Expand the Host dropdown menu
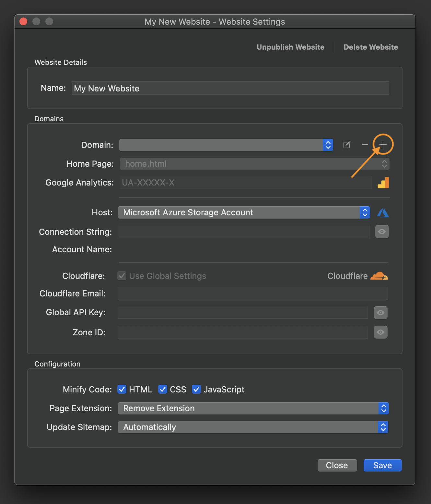Image resolution: width=431 pixels, height=504 pixels. 244,212
